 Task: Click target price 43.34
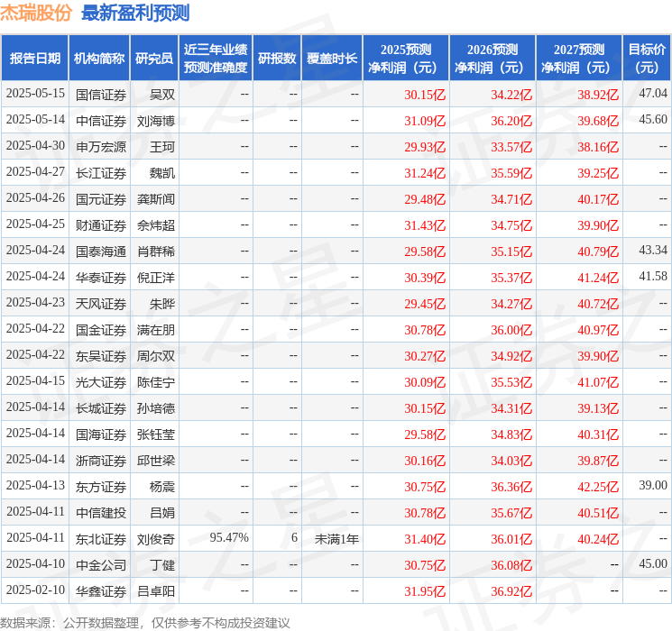click(x=653, y=250)
